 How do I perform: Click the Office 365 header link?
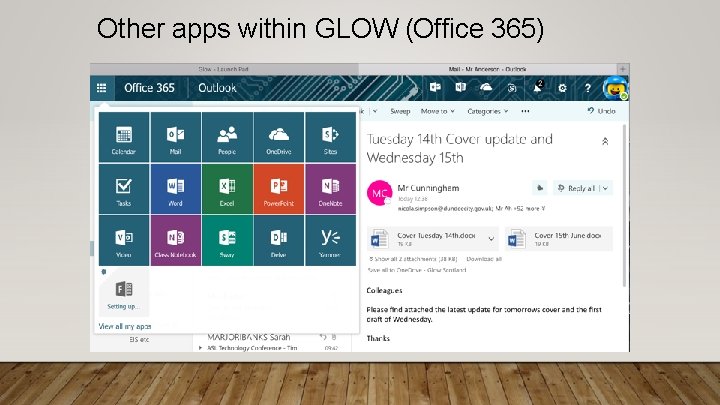[x=149, y=88]
